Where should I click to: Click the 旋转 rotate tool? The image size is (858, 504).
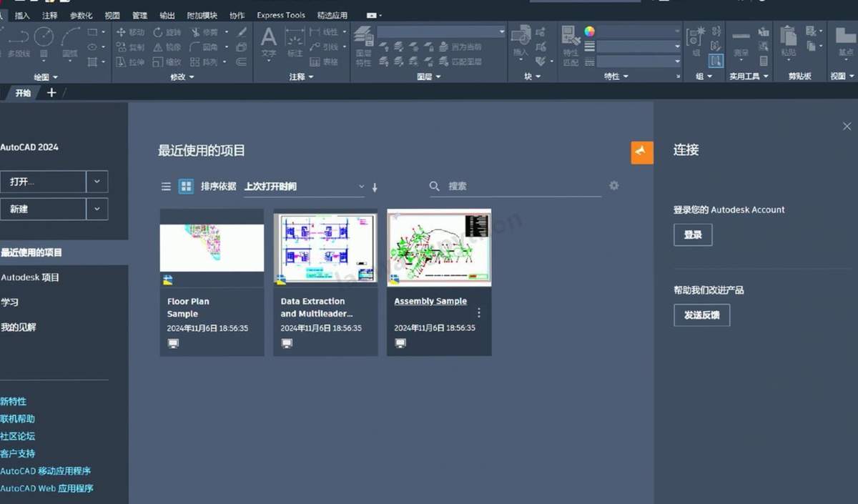click(167, 32)
